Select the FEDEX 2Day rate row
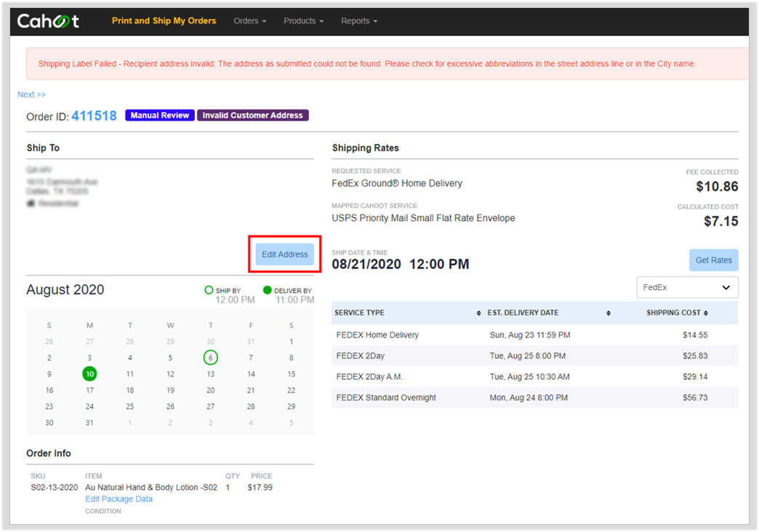This screenshot has width=759, height=532. (534, 356)
